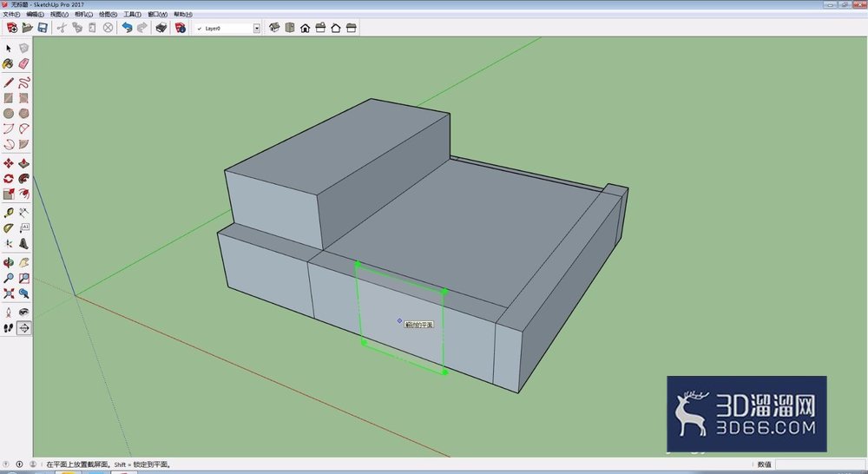Click the Zoom Extents tool

tap(9, 293)
